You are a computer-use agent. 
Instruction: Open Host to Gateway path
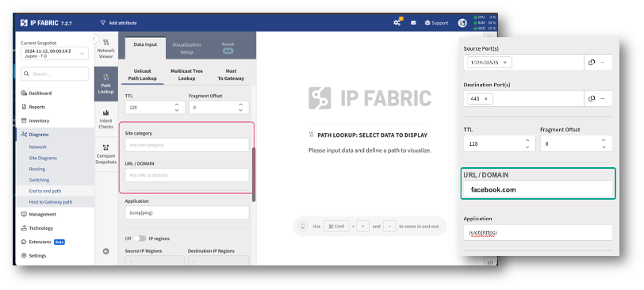click(x=51, y=202)
